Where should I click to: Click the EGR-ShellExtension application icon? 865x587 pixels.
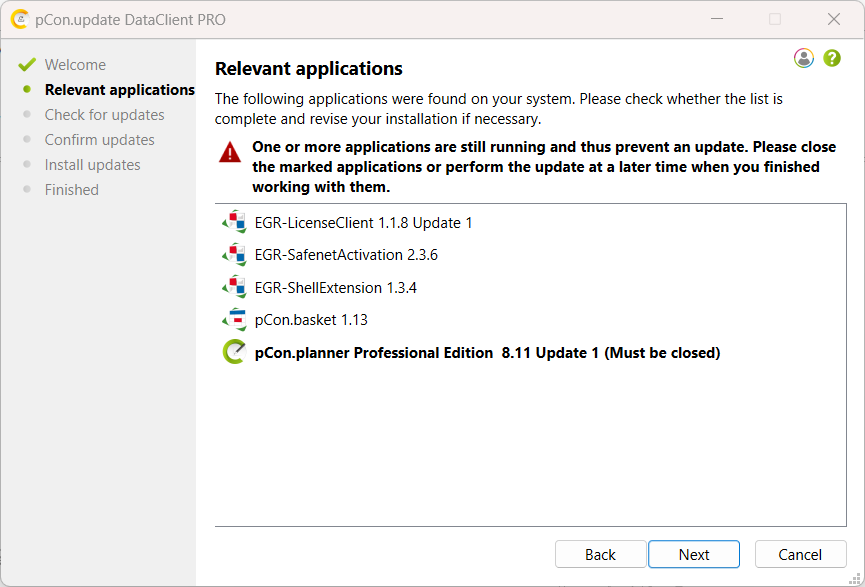click(x=234, y=287)
